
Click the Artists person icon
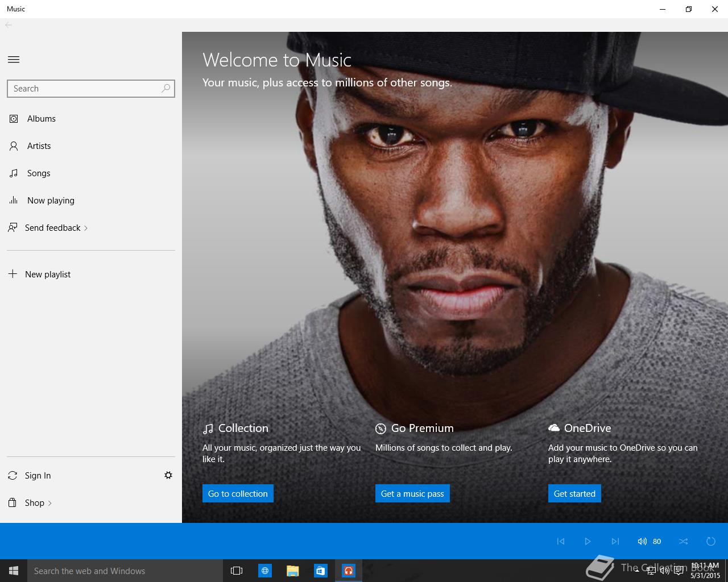pos(14,146)
